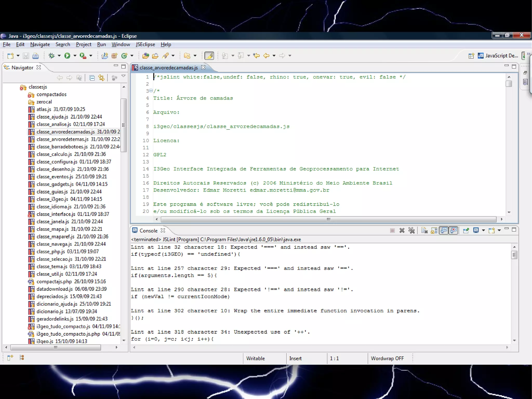Viewport: 532px width, 399px height.
Task: Select classe_interface.js in Navigator
Action: [x=56, y=214]
